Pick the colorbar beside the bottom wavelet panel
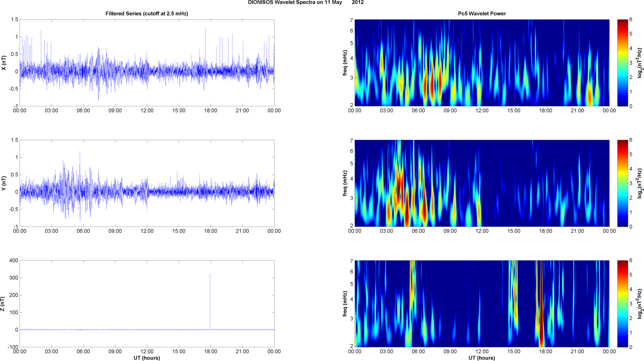The image size is (644, 361). click(623, 304)
